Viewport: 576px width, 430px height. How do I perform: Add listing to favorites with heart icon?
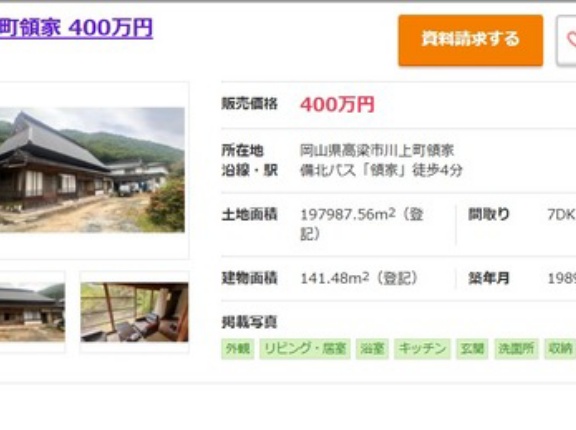(x=567, y=40)
